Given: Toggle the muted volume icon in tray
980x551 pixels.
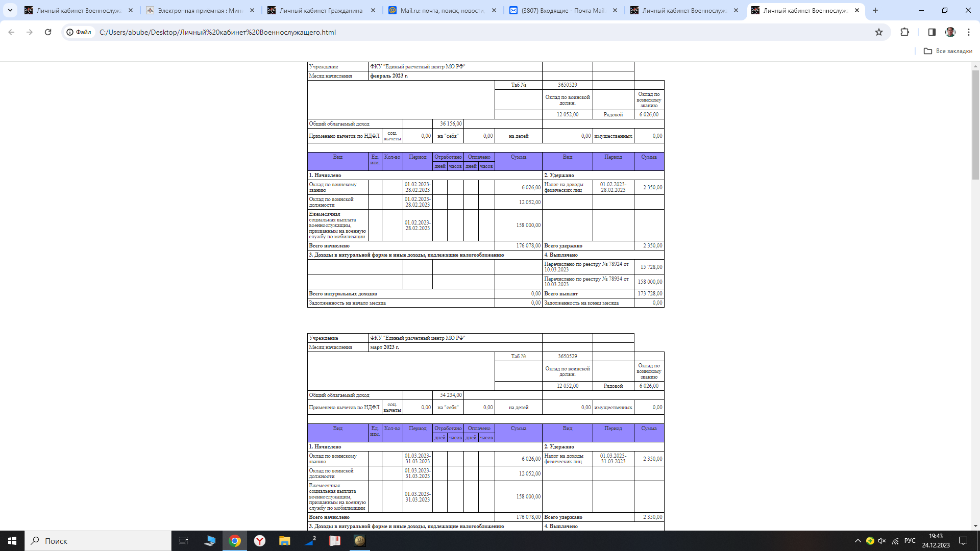Looking at the screenshot, I should (882, 541).
